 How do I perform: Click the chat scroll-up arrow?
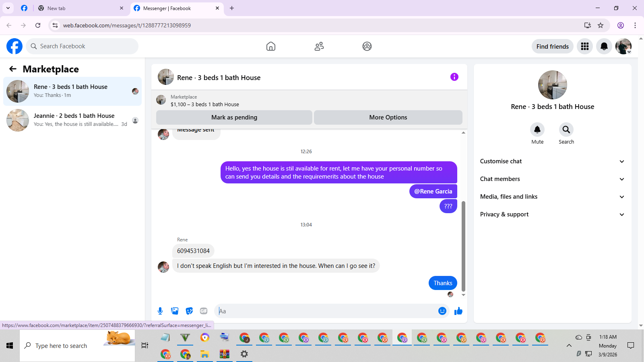(x=463, y=132)
